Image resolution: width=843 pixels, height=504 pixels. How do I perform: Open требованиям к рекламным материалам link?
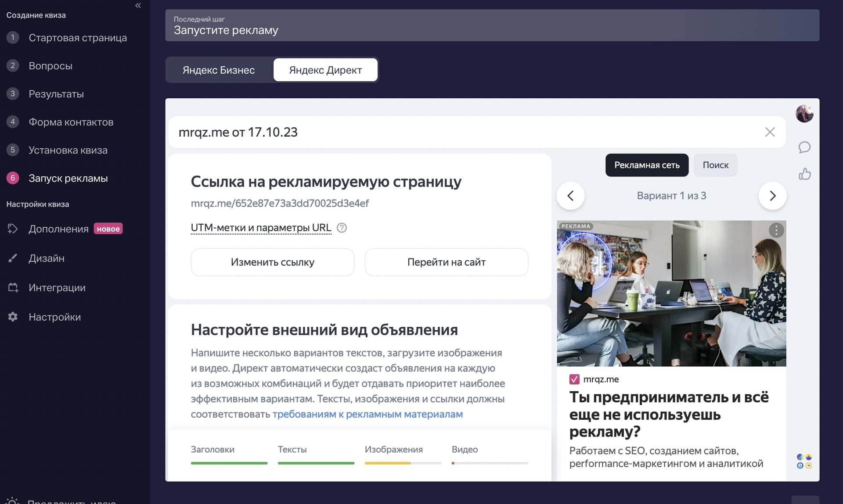pyautogui.click(x=367, y=414)
